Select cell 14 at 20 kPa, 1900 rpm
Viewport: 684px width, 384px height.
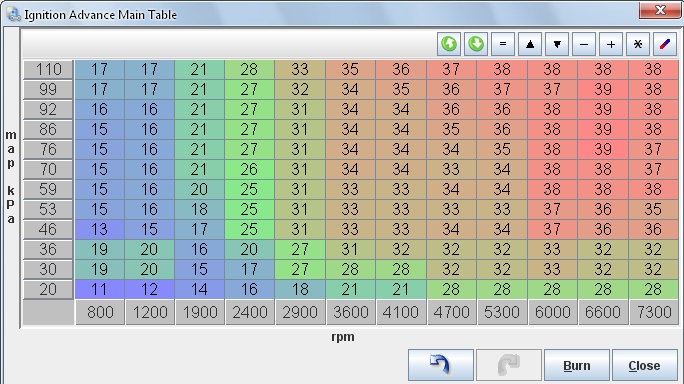[199, 289]
